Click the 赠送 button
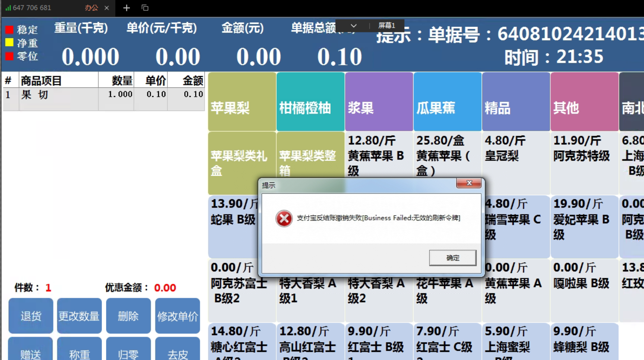Image resolution: width=644 pixels, height=360 pixels. (x=31, y=349)
